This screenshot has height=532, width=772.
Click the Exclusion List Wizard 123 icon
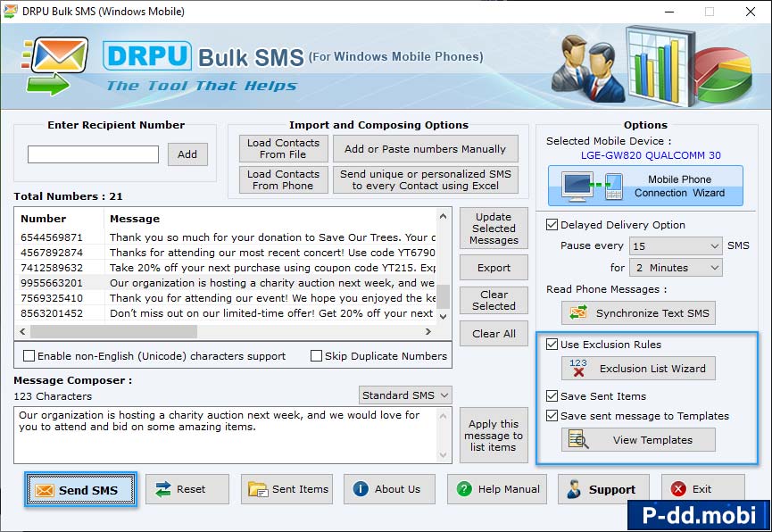pos(578,368)
